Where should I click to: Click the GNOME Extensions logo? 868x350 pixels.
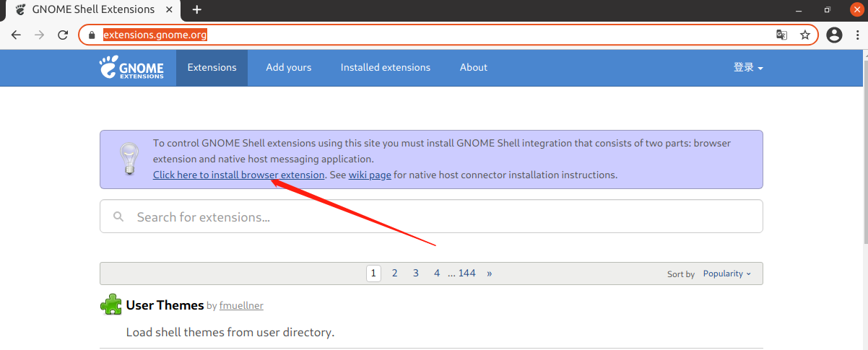[x=131, y=67]
